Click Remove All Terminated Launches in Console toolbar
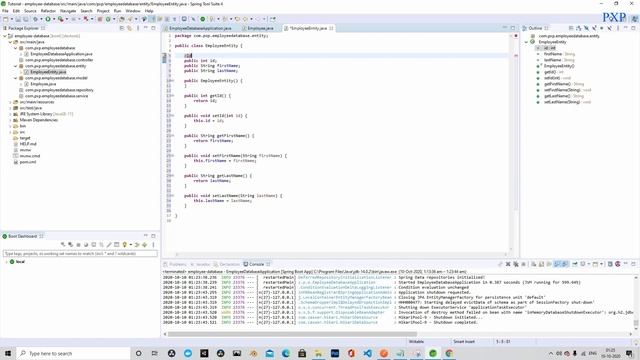The image size is (640, 360). point(516,264)
